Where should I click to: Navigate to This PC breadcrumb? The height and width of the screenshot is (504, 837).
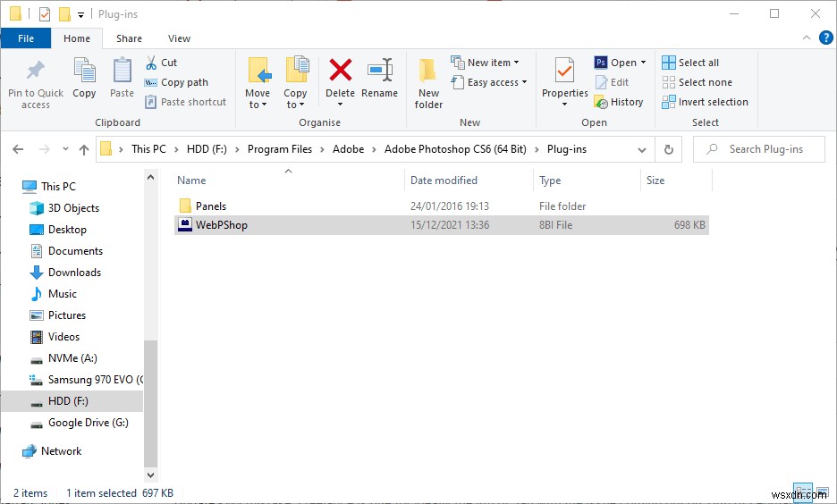tap(148, 149)
